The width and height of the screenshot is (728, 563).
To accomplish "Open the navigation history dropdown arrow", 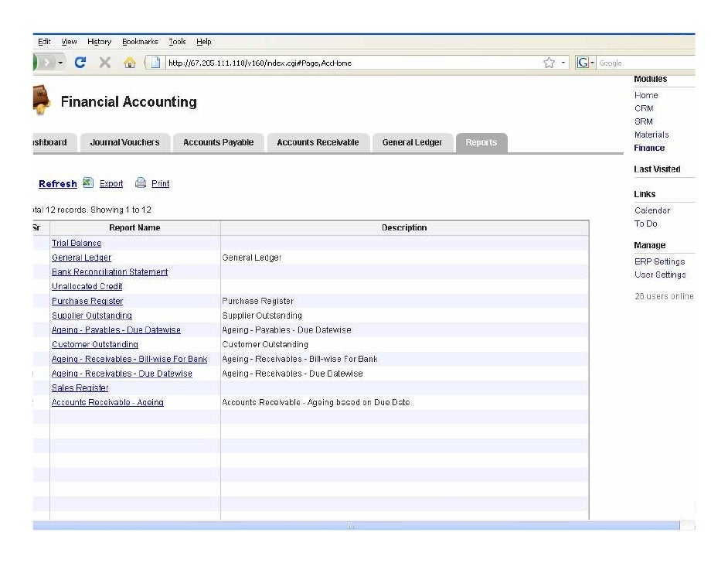I will (60, 63).
